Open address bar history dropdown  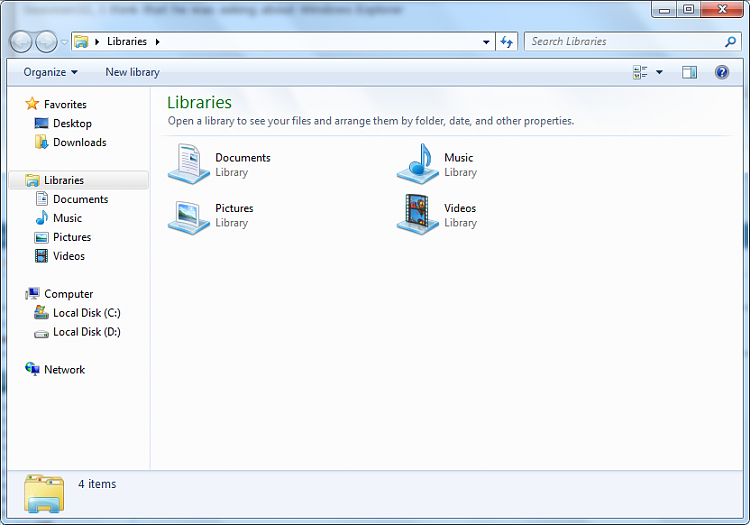click(486, 42)
